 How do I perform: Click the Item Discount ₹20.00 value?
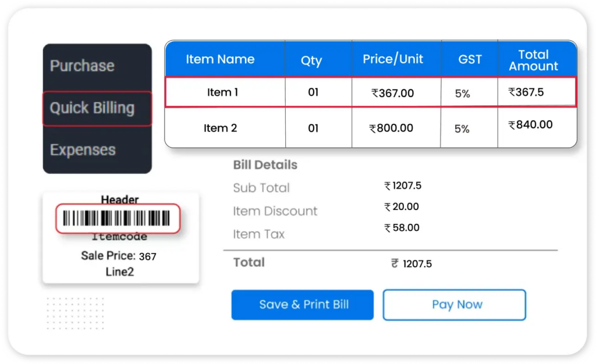click(402, 207)
